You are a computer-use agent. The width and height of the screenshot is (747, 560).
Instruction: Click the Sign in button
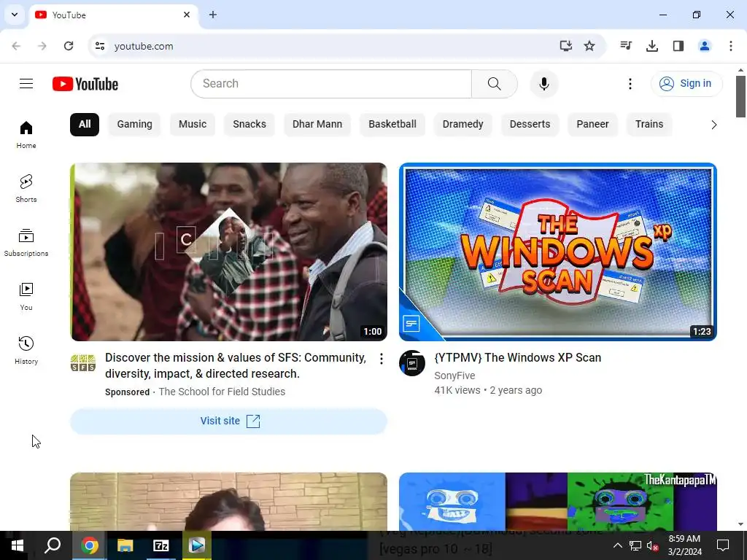point(686,84)
